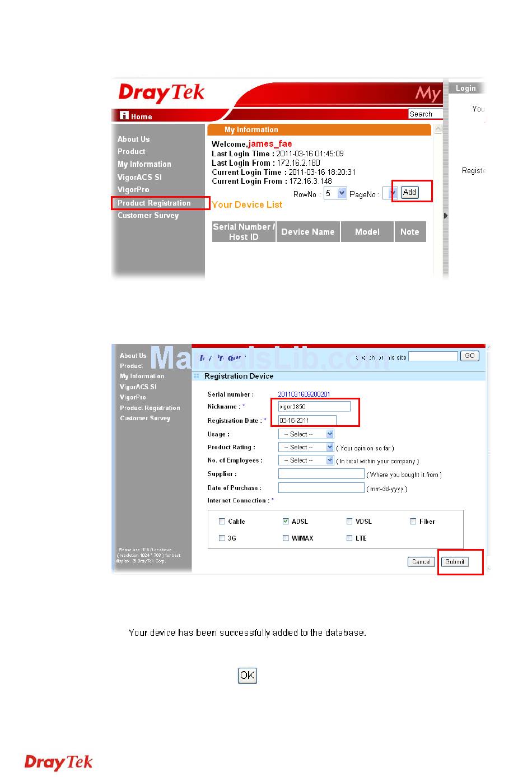The image size is (532, 777).
Task: Tick the WiMAX checkbox
Action: pyautogui.click(x=286, y=538)
